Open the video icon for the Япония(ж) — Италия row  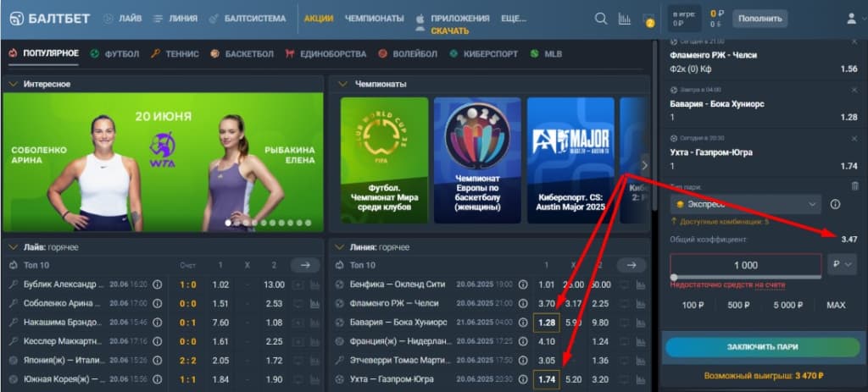pos(298,361)
